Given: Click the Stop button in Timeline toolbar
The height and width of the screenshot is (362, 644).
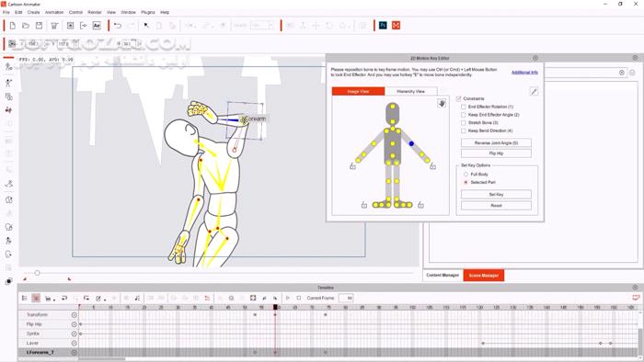Looking at the screenshot, I should click(299, 298).
